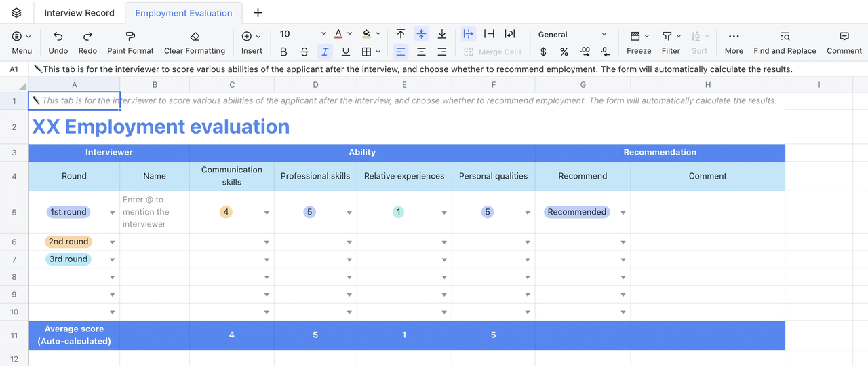Set text clip mode

[489, 34]
